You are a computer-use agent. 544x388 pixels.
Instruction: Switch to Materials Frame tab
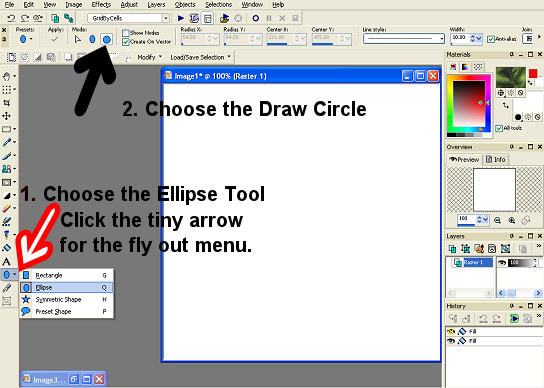pyautogui.click(x=453, y=67)
